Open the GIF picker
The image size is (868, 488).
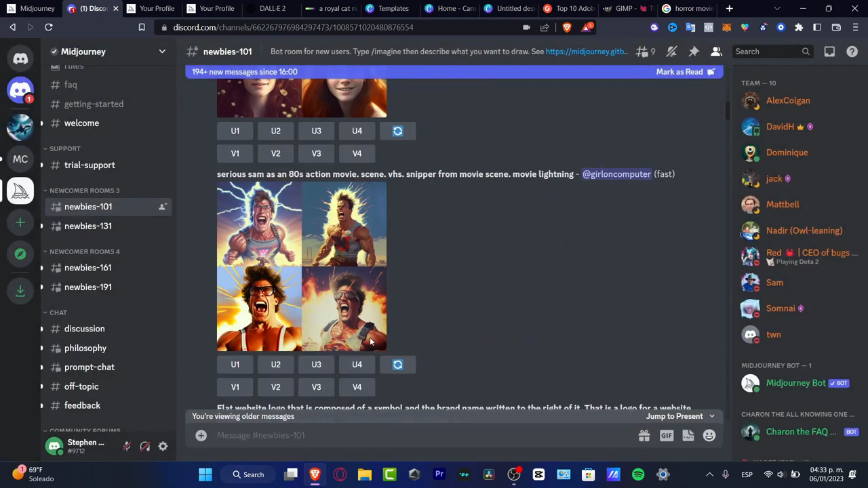click(x=666, y=436)
